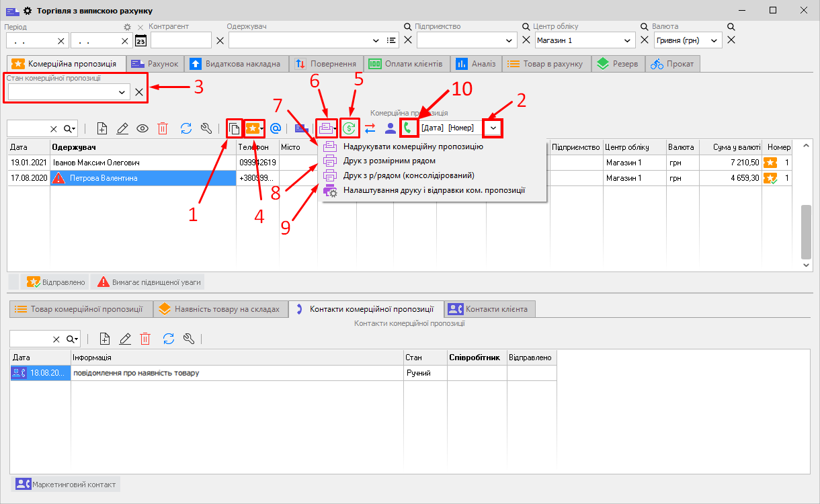Select 'Друк з розмірним рядом' menu item

389,161
